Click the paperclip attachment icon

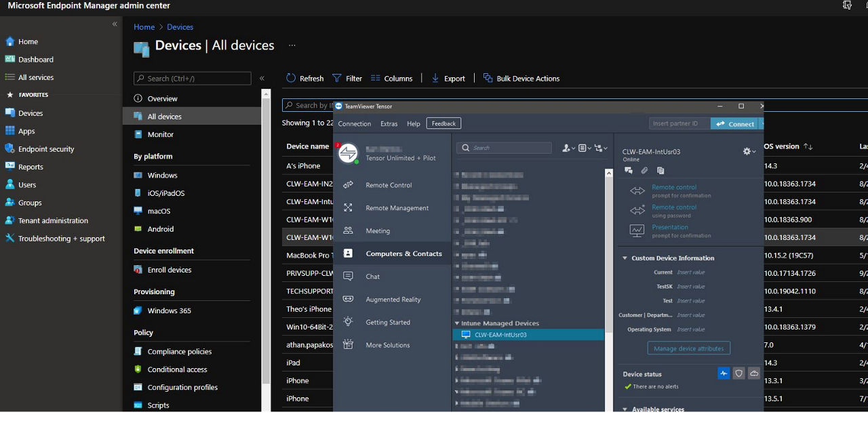point(645,170)
